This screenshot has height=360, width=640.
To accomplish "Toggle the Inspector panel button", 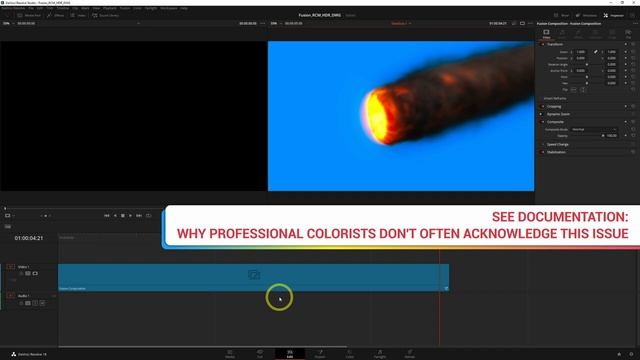I will 613,15.
